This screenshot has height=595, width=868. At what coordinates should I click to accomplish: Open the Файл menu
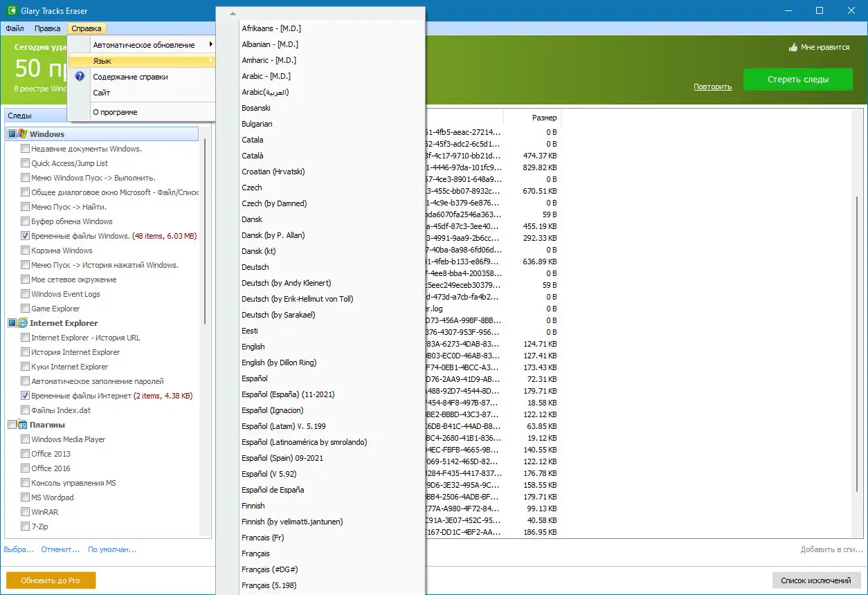tap(15, 28)
